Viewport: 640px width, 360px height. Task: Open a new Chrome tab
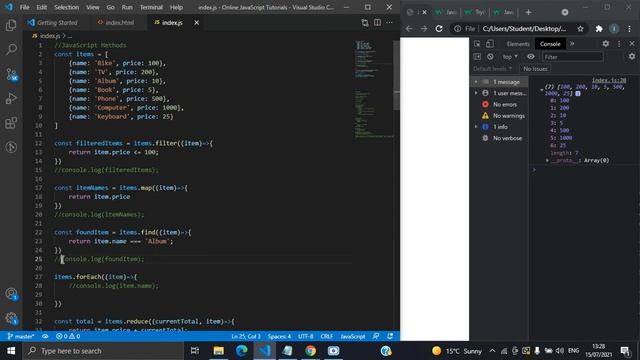point(528,12)
